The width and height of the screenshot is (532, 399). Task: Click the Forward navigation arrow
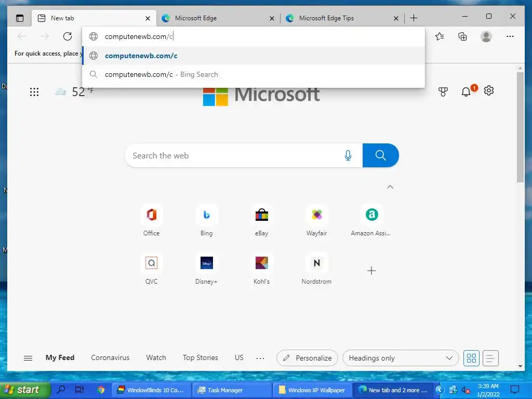click(45, 36)
